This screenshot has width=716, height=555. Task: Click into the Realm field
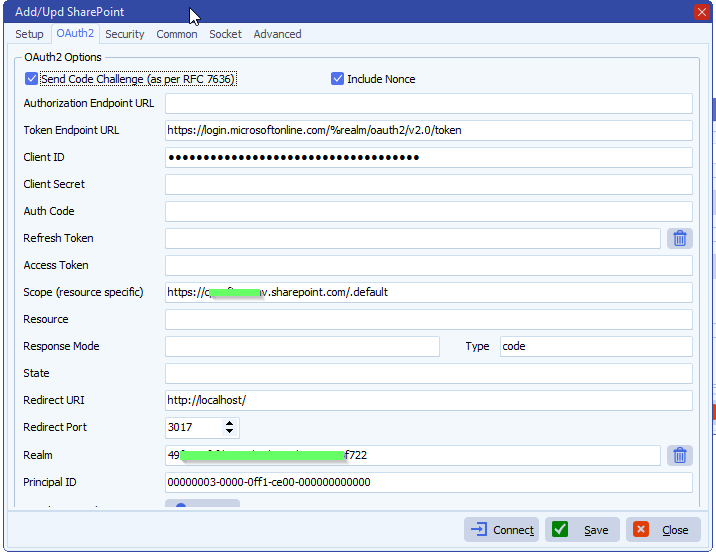click(413, 455)
